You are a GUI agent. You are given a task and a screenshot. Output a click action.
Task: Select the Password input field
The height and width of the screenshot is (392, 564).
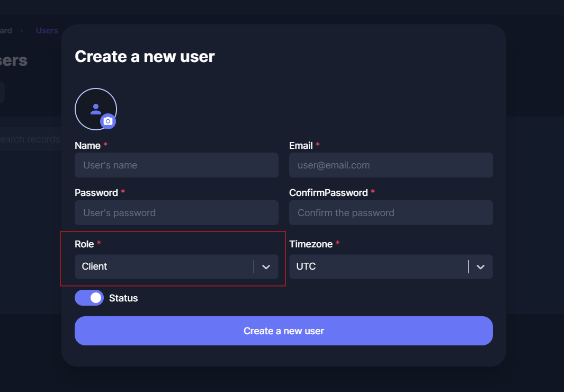tap(176, 213)
